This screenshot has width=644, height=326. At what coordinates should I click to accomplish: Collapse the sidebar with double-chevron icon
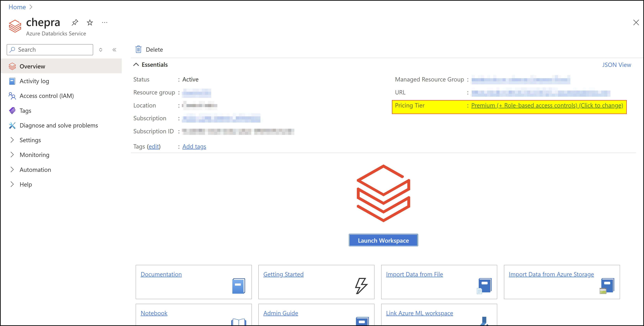point(115,49)
